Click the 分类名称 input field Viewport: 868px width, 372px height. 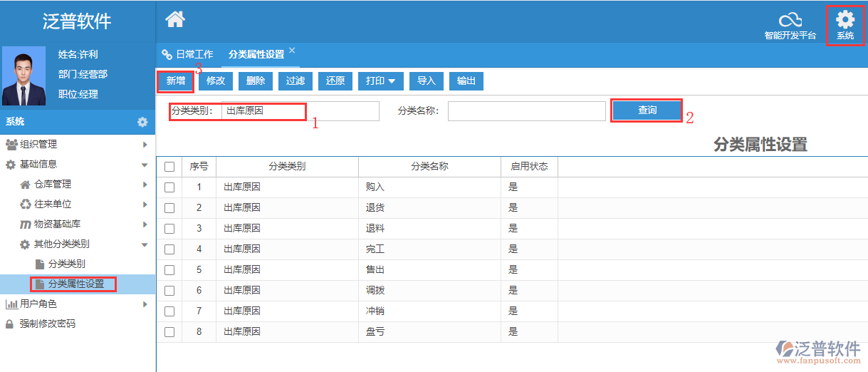click(526, 111)
